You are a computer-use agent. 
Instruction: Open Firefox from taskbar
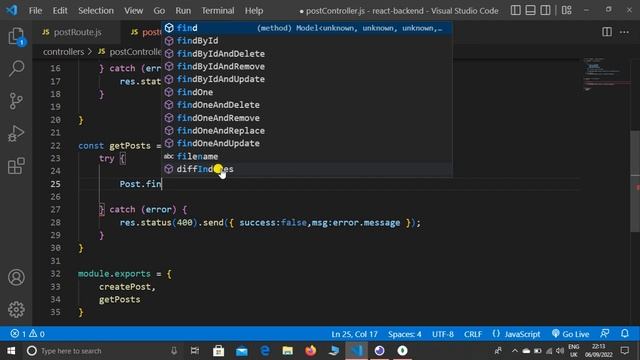coord(311,351)
